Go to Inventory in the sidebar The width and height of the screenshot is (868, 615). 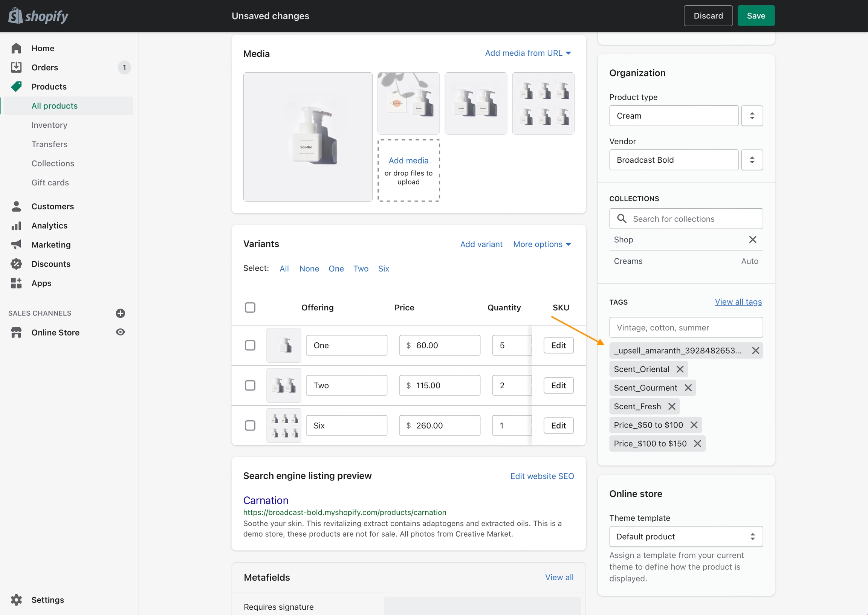[x=49, y=125]
